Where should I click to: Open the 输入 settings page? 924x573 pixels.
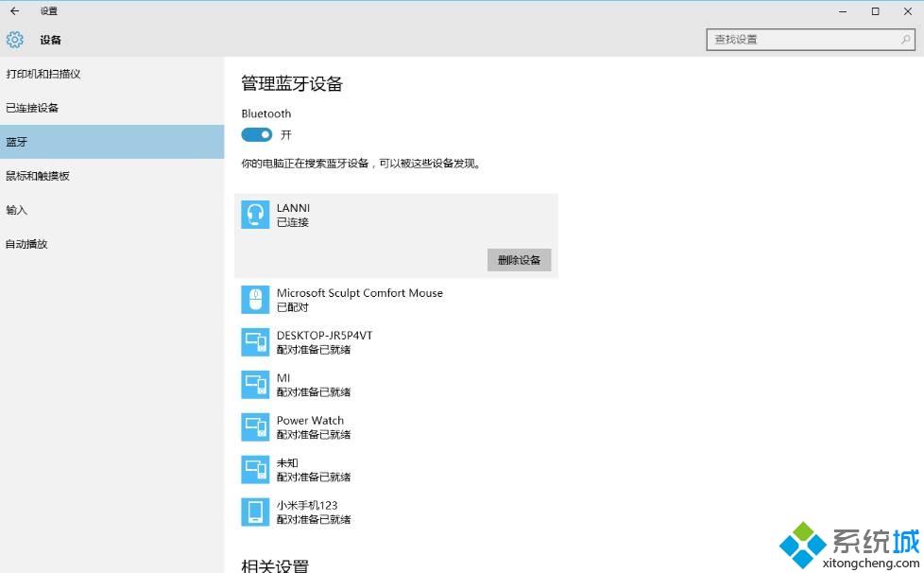[x=112, y=210]
